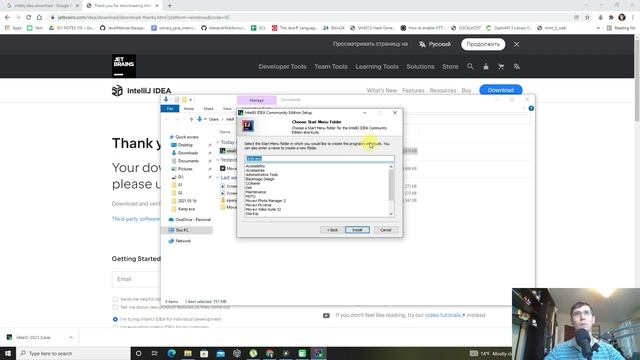Select Accessories in the folder list

[255, 170]
